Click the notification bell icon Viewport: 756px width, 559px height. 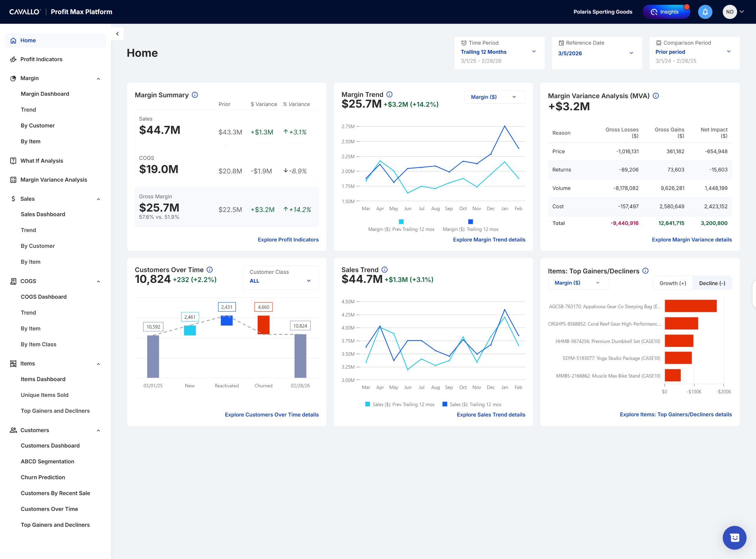[x=705, y=12]
